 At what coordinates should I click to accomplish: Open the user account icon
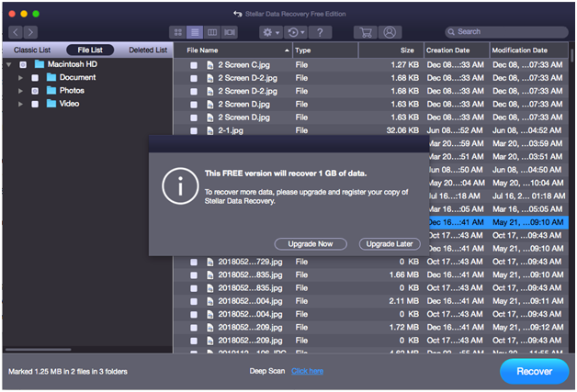coord(390,32)
